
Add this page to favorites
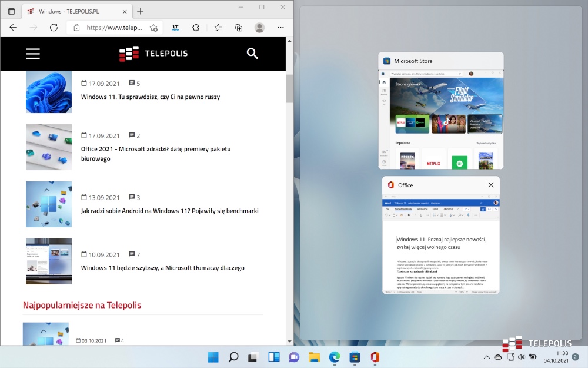tap(153, 28)
